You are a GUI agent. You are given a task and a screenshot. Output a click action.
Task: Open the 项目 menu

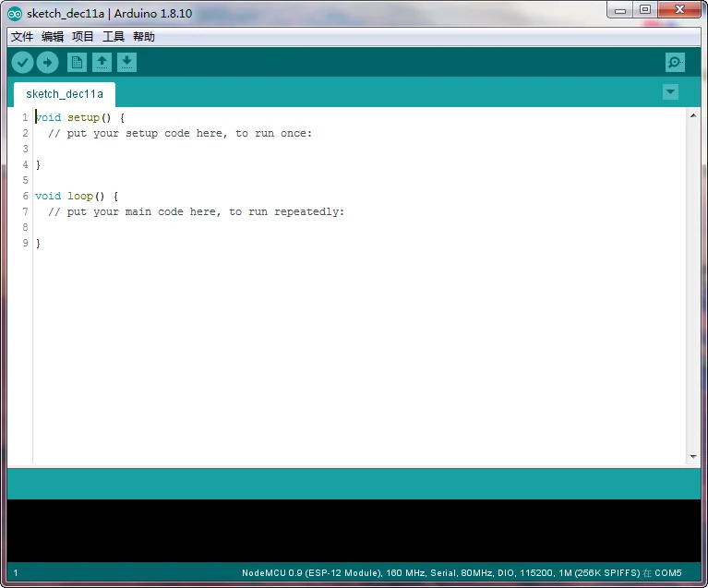(x=83, y=37)
